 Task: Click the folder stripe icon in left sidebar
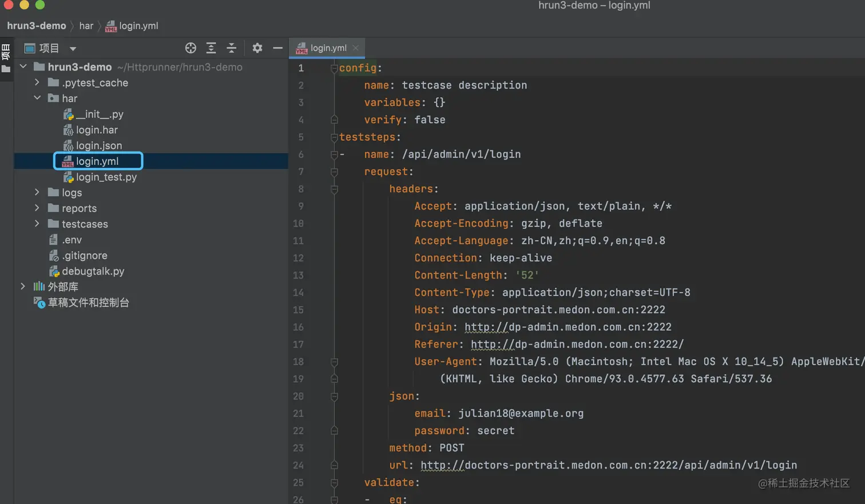click(x=6, y=70)
